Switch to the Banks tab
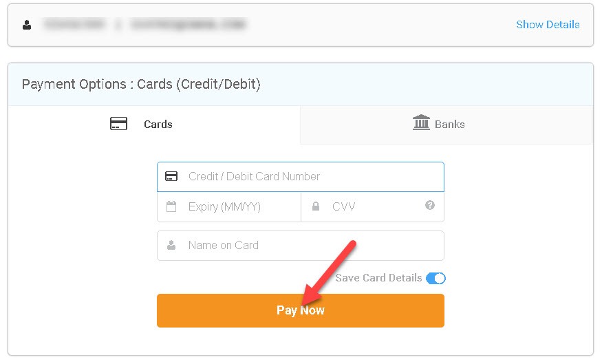Screen dimensions: 602x364 pyautogui.click(x=446, y=125)
